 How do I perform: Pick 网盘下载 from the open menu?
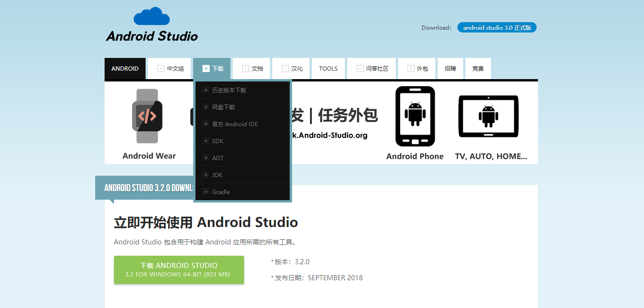click(x=225, y=107)
